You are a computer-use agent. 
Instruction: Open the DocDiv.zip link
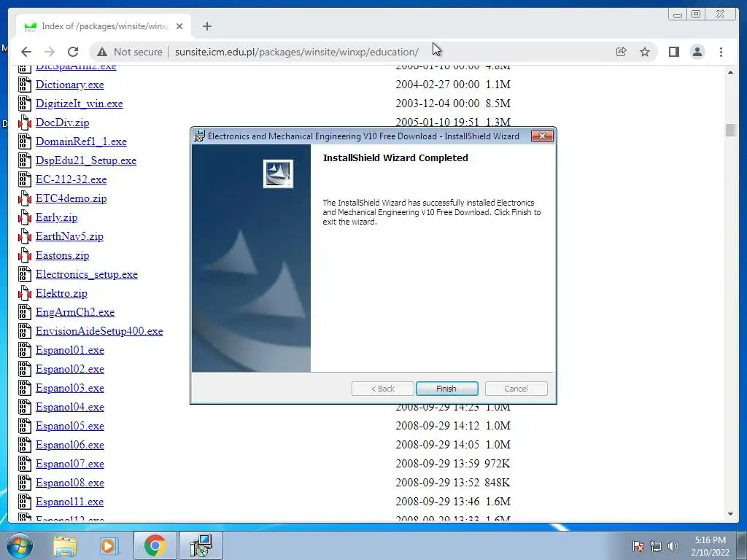point(63,122)
